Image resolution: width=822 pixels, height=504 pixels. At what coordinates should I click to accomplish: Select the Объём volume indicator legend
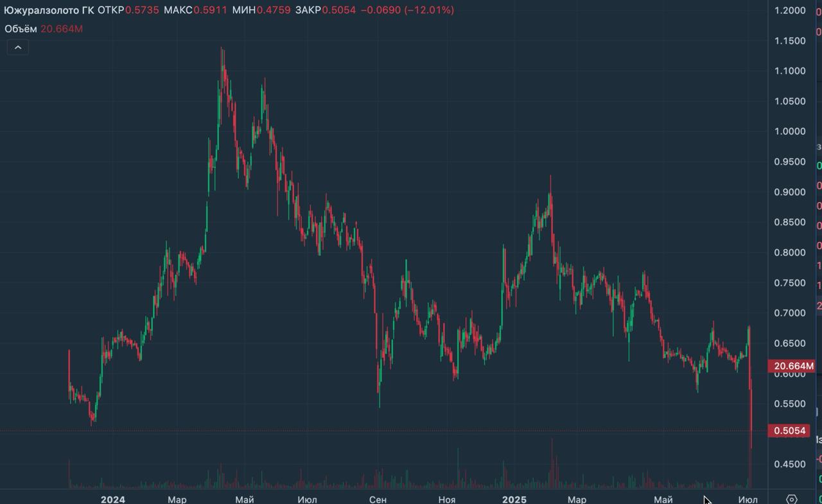pos(44,29)
